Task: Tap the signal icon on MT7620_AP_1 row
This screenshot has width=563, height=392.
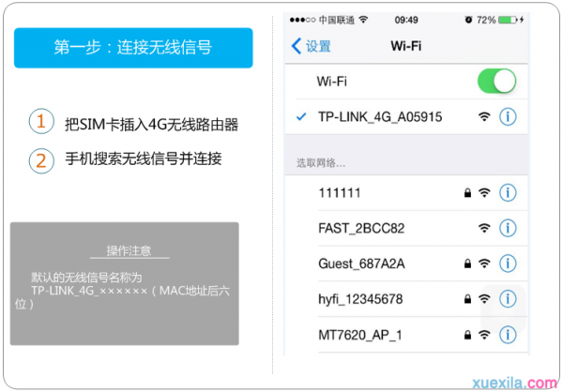Action: click(x=484, y=336)
